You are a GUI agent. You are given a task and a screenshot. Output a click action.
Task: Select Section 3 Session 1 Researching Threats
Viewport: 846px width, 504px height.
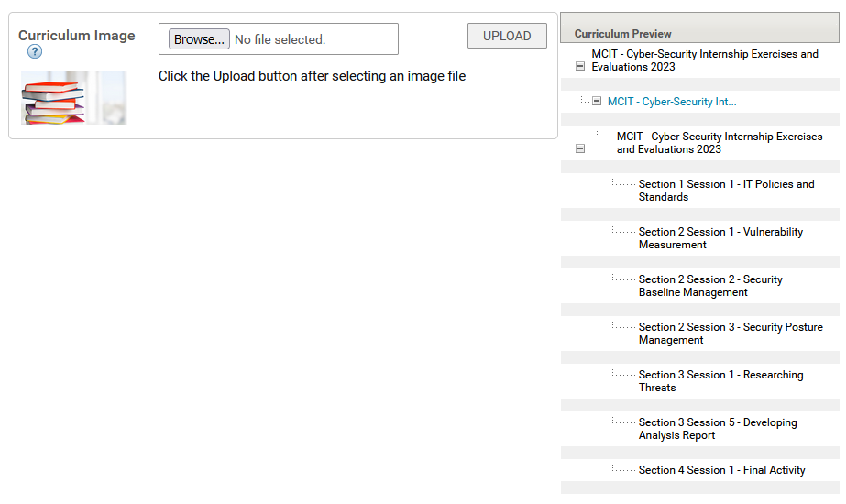(x=720, y=381)
